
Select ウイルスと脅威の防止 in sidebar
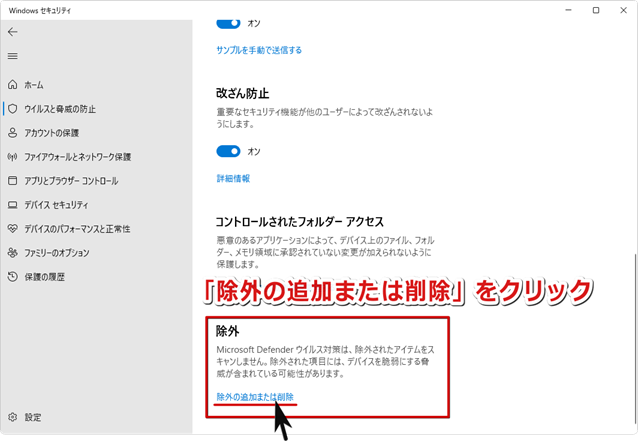click(x=60, y=109)
